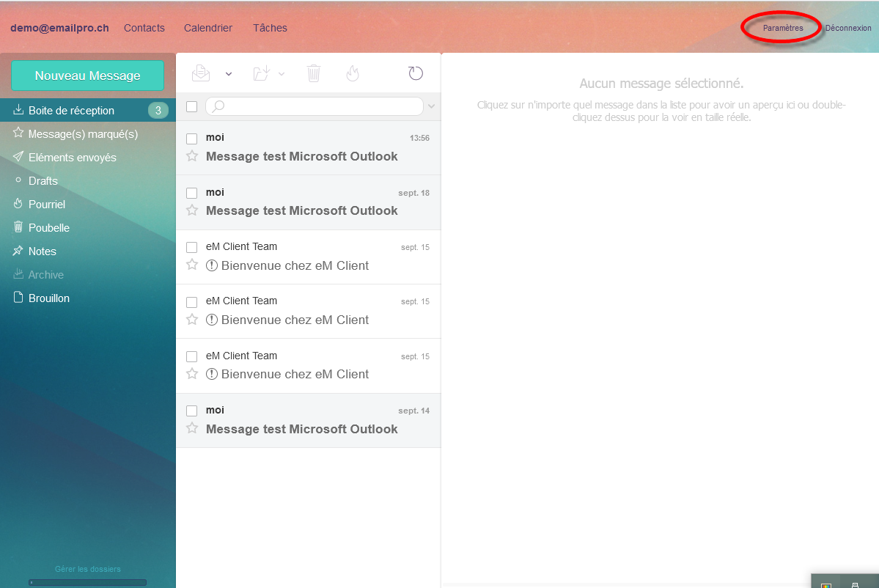Open Tâches in top navigation
This screenshot has width=879, height=588.
coord(270,28)
